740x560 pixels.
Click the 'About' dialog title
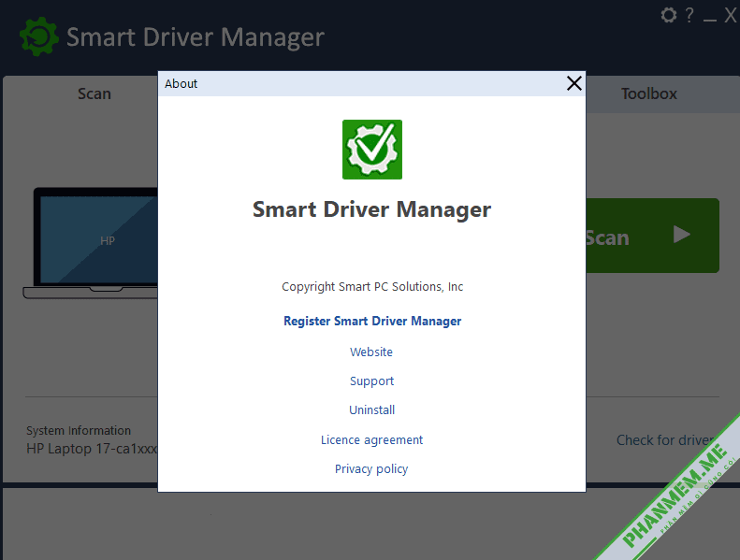[x=181, y=84]
